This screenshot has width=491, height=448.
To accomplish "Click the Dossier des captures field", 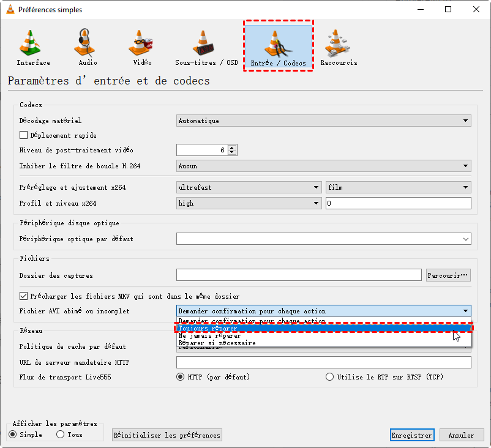I will pos(299,275).
